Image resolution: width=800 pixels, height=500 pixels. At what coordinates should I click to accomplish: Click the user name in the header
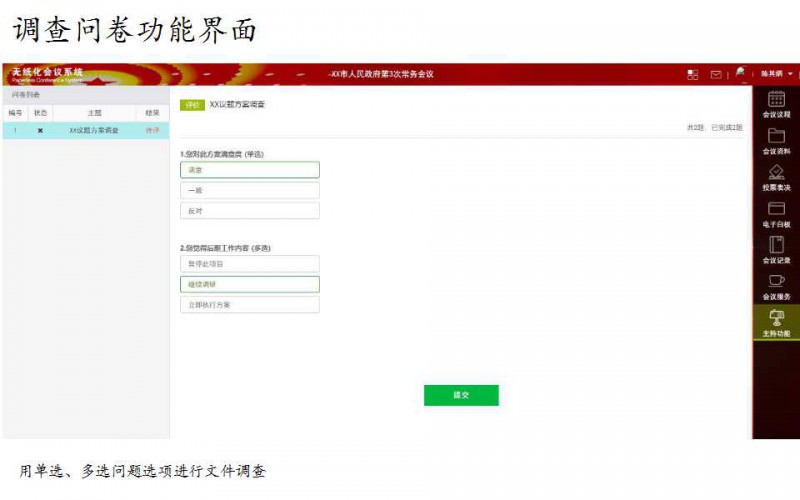click(771, 74)
